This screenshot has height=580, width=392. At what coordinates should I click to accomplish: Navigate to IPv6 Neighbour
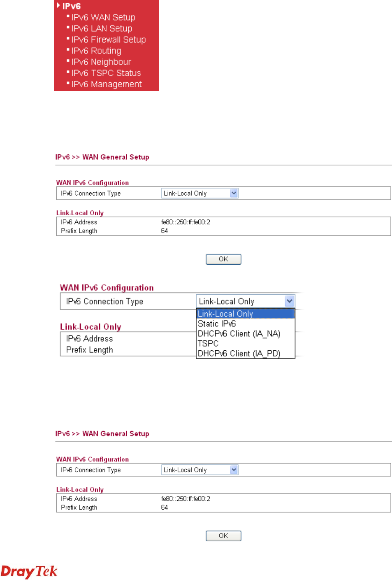(x=101, y=62)
